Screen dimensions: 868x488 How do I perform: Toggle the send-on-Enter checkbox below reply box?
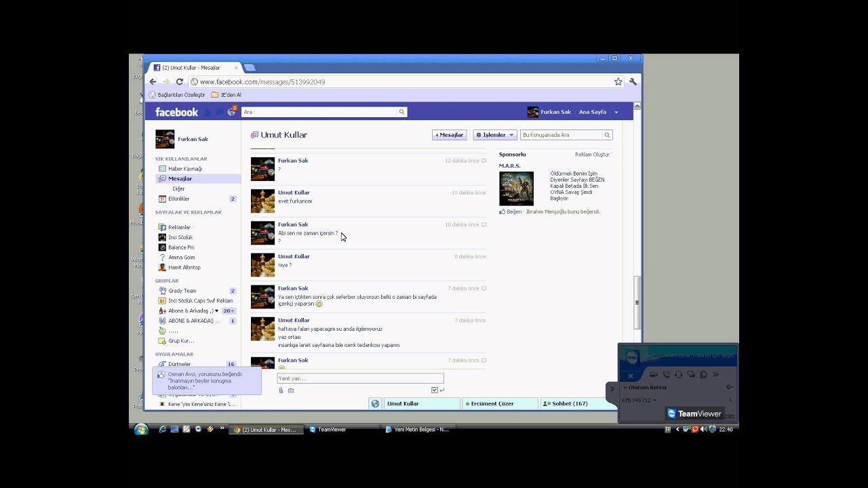tap(435, 390)
